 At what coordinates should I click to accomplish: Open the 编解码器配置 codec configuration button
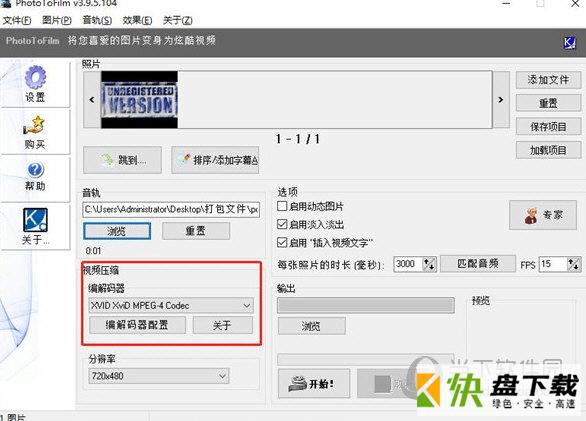click(137, 325)
